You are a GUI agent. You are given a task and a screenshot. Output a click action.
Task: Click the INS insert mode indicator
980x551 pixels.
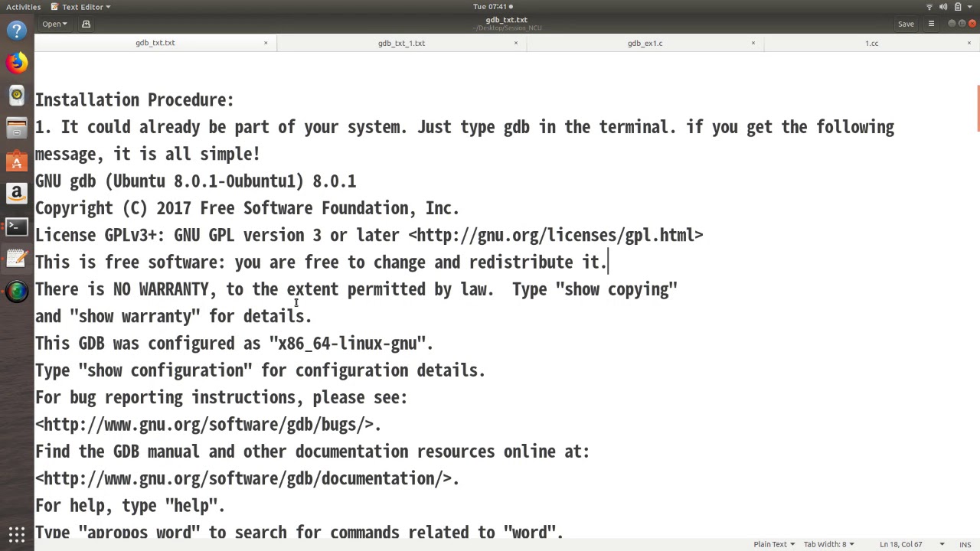point(965,544)
